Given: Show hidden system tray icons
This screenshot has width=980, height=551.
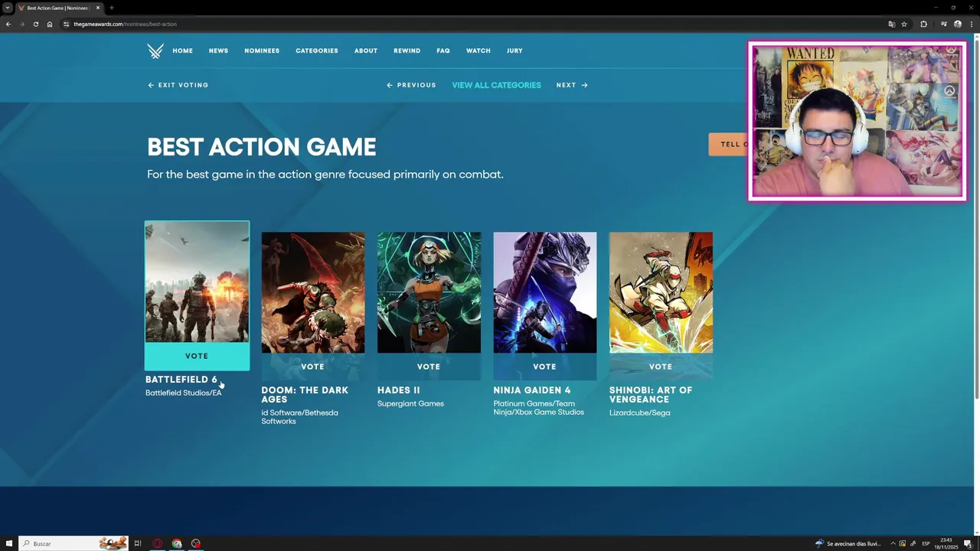Looking at the screenshot, I should click(893, 543).
